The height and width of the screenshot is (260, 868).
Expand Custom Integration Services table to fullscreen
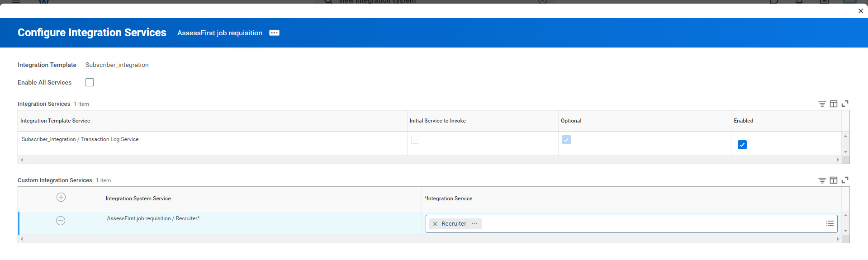(x=844, y=180)
